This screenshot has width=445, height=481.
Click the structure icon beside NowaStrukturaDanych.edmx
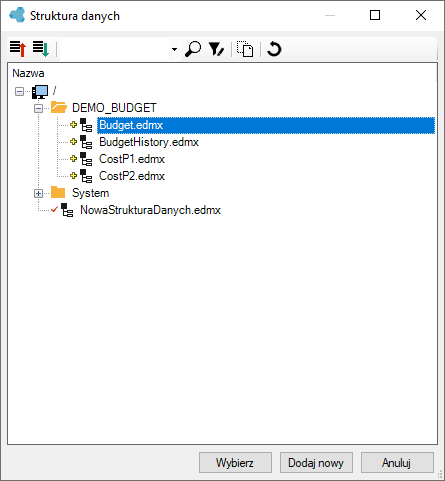67,210
